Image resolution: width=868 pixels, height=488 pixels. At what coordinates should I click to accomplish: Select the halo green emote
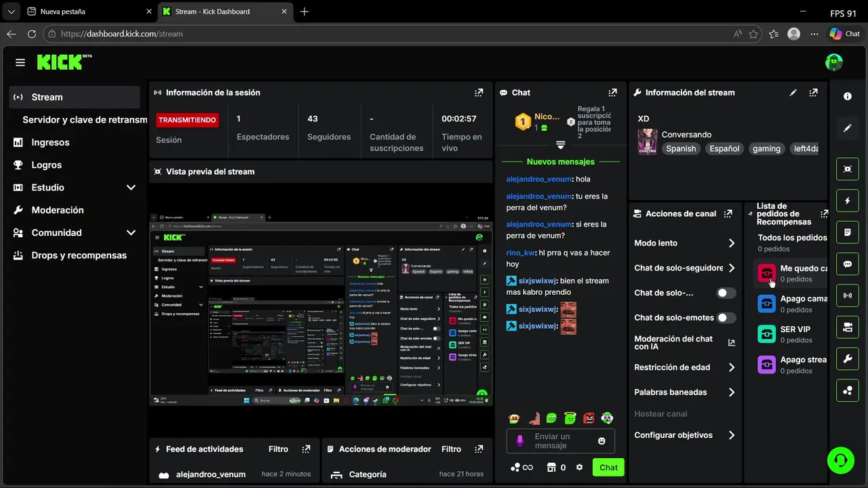pyautogui.click(x=570, y=418)
